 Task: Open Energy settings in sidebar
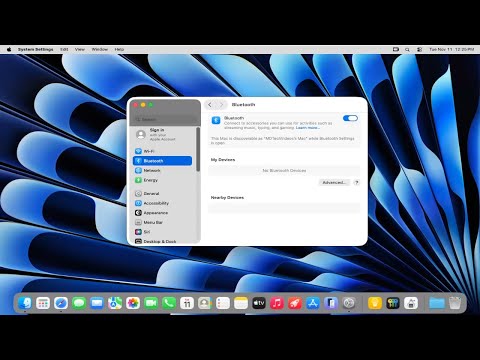(x=162, y=180)
